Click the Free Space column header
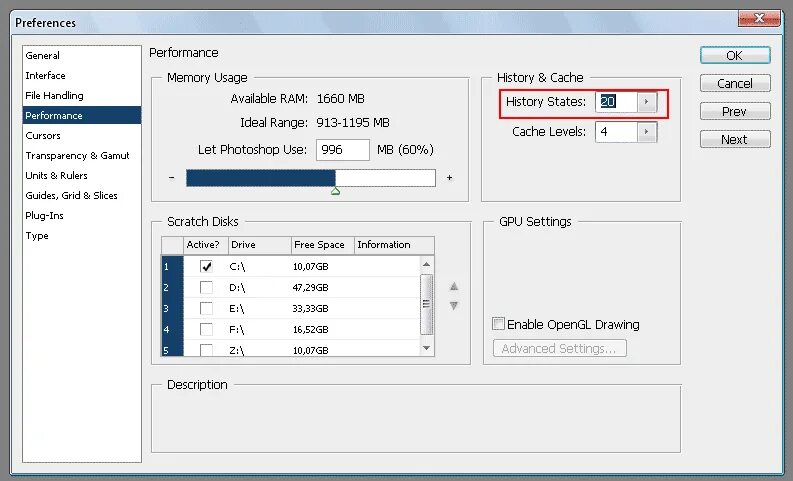 pos(322,245)
